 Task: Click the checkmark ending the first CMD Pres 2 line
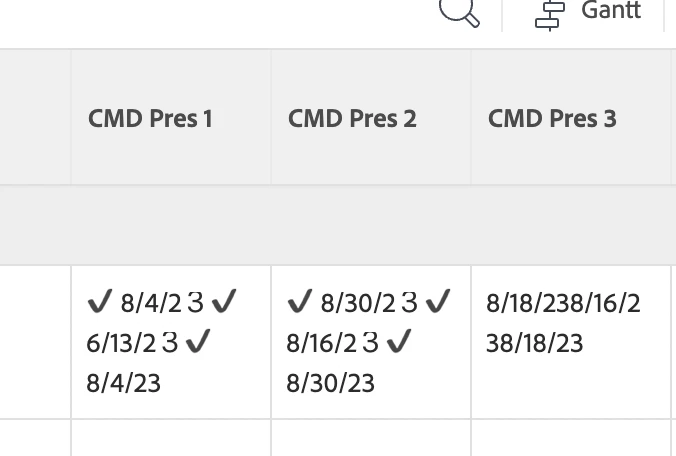(x=438, y=301)
